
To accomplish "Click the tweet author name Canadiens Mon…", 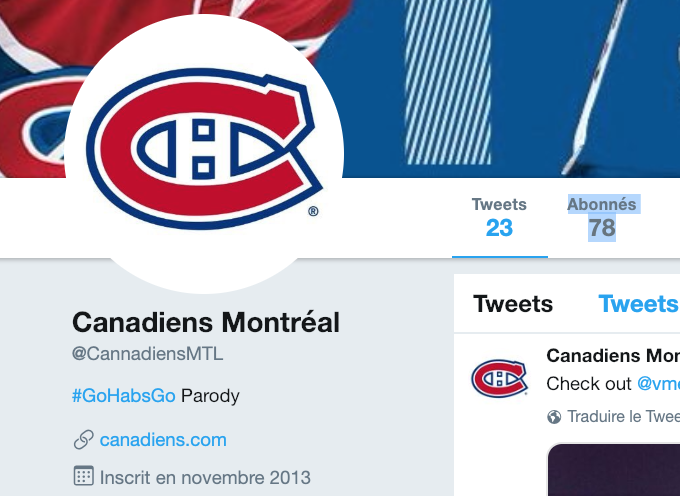I will click(613, 355).
